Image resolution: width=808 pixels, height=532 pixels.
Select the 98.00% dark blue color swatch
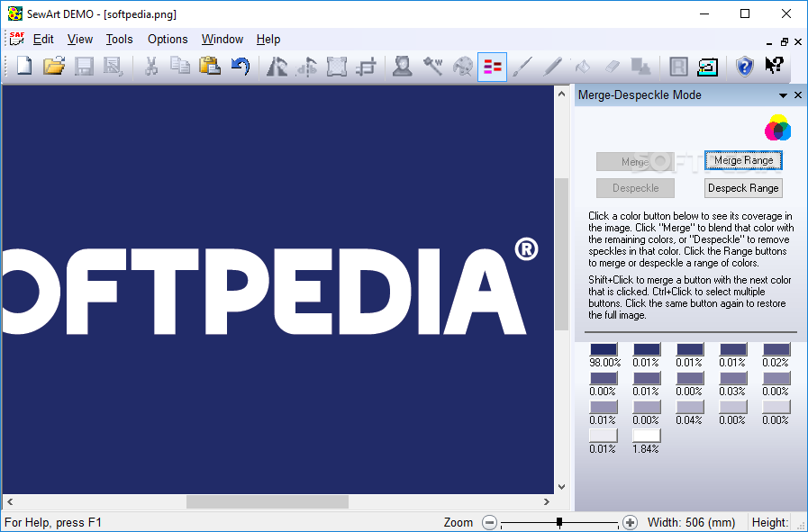point(603,349)
